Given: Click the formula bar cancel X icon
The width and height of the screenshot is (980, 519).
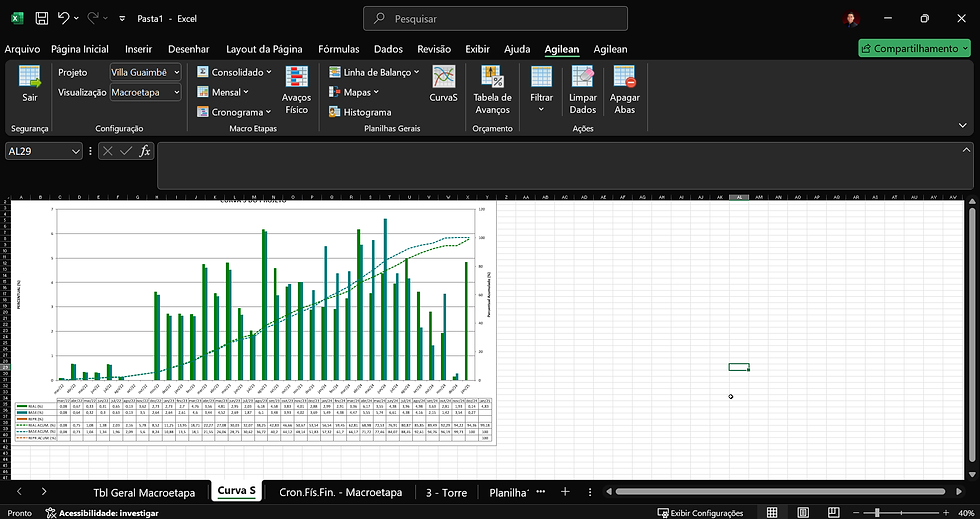Looking at the screenshot, I should coord(108,151).
